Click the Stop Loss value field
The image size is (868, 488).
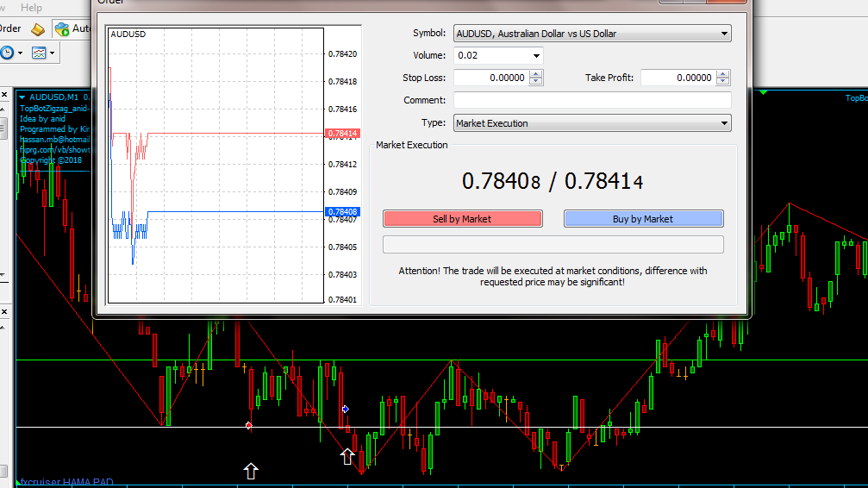490,78
